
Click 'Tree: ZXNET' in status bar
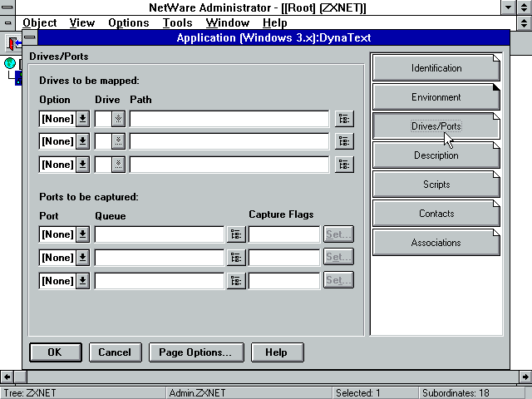tap(30, 393)
